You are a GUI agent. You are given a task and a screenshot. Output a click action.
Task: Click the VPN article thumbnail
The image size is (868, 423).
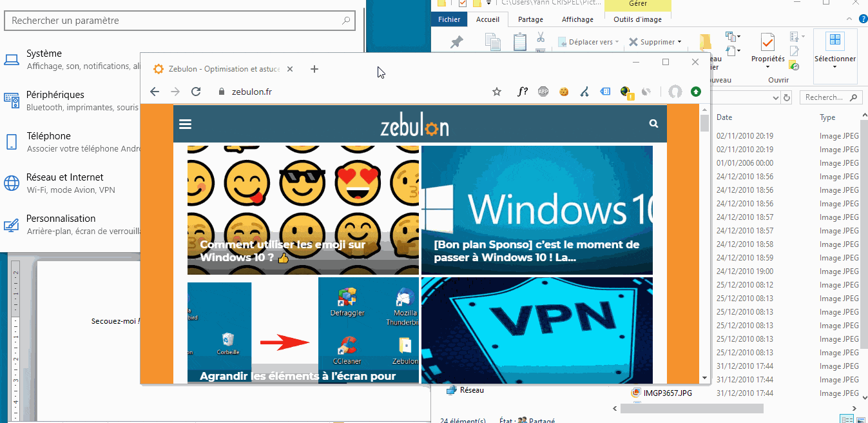(537, 330)
